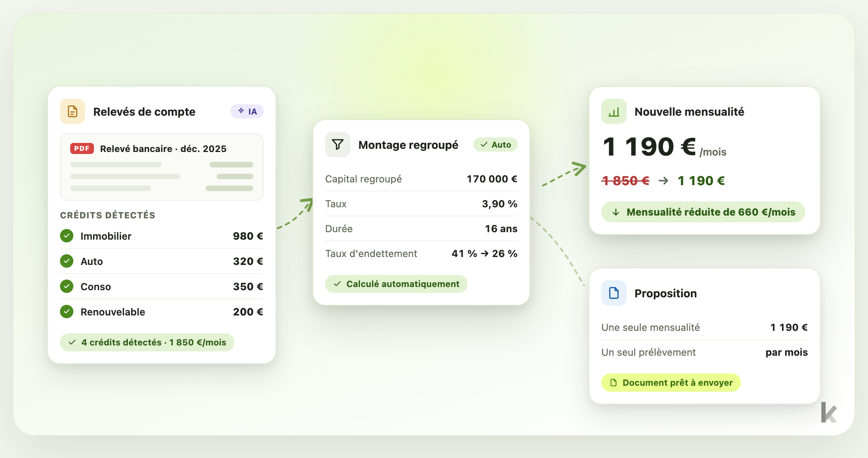Click the Document prêt à envoyer button
The height and width of the screenshot is (458, 868).
click(671, 383)
